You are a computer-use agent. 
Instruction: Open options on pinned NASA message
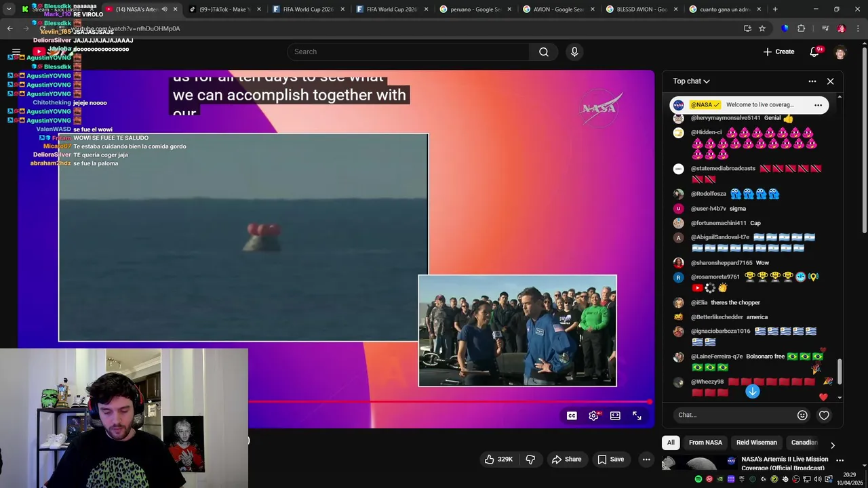tap(818, 105)
